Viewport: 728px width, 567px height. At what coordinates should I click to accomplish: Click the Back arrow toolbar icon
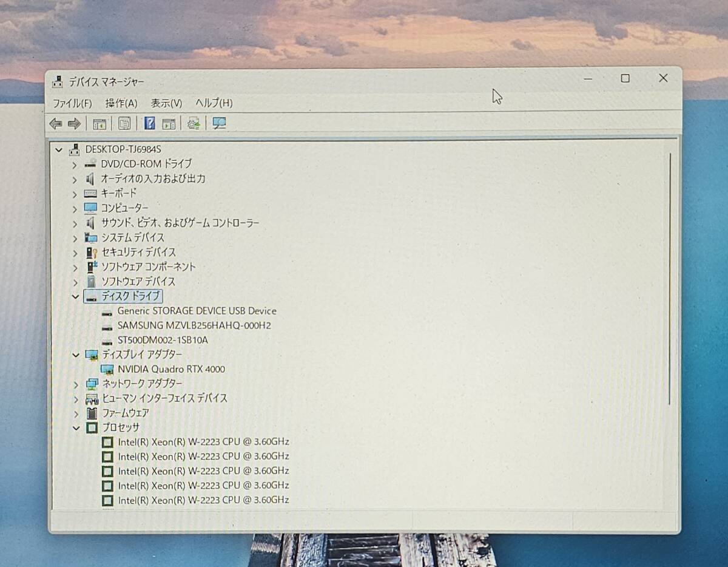coord(56,124)
